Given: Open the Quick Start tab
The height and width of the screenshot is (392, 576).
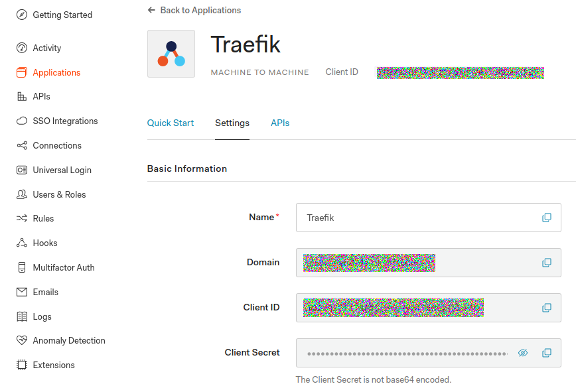Looking at the screenshot, I should pyautogui.click(x=171, y=123).
